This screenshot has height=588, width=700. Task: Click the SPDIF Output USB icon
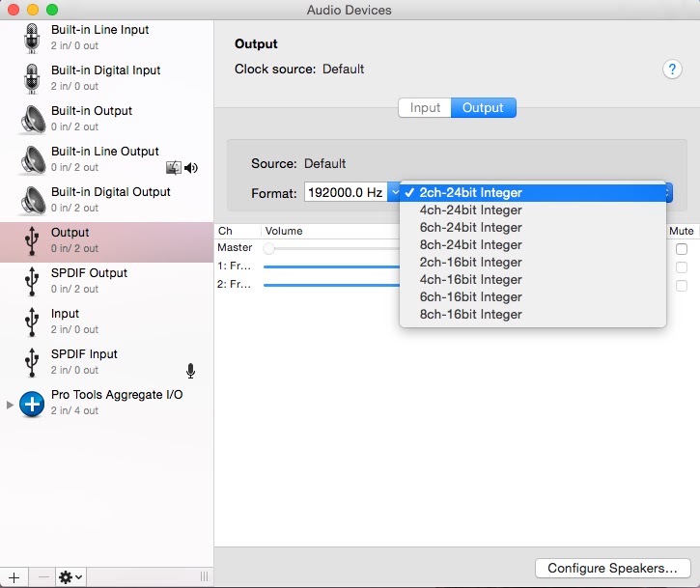[32, 282]
